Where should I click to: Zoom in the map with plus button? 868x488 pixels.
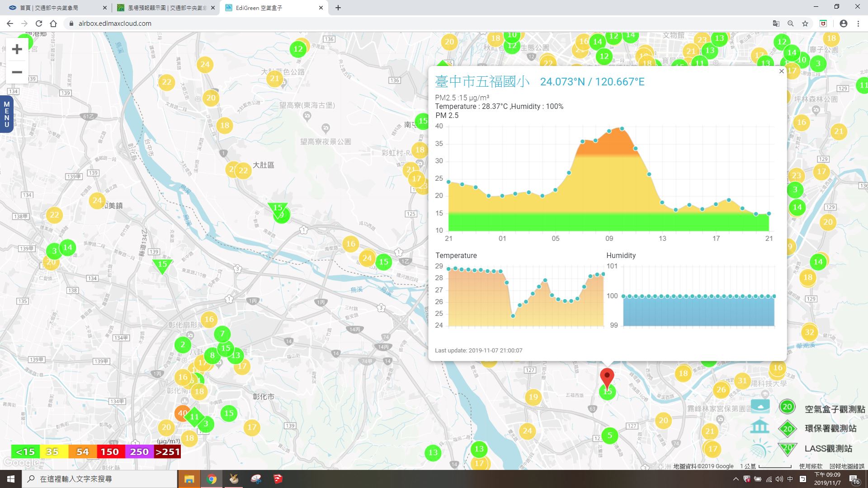[x=17, y=49]
